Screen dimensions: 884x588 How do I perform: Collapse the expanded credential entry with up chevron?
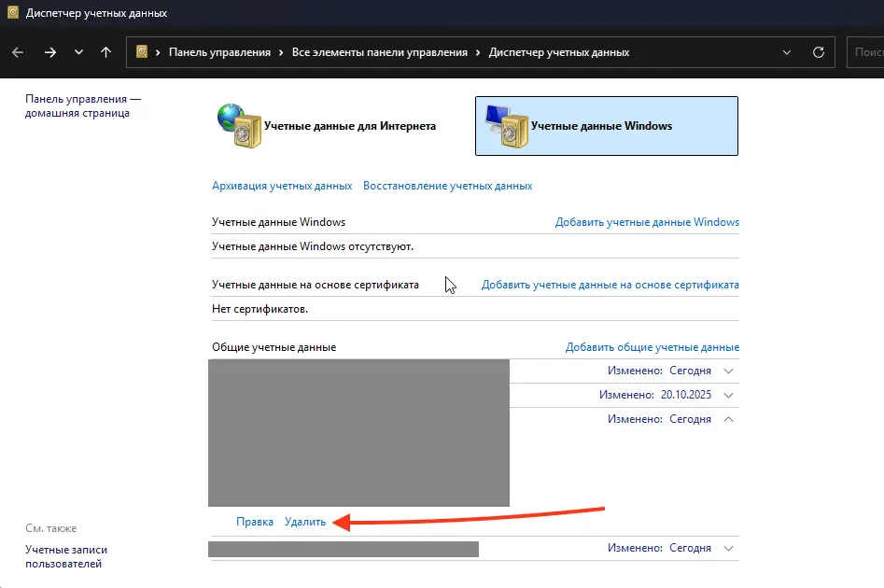click(x=728, y=419)
